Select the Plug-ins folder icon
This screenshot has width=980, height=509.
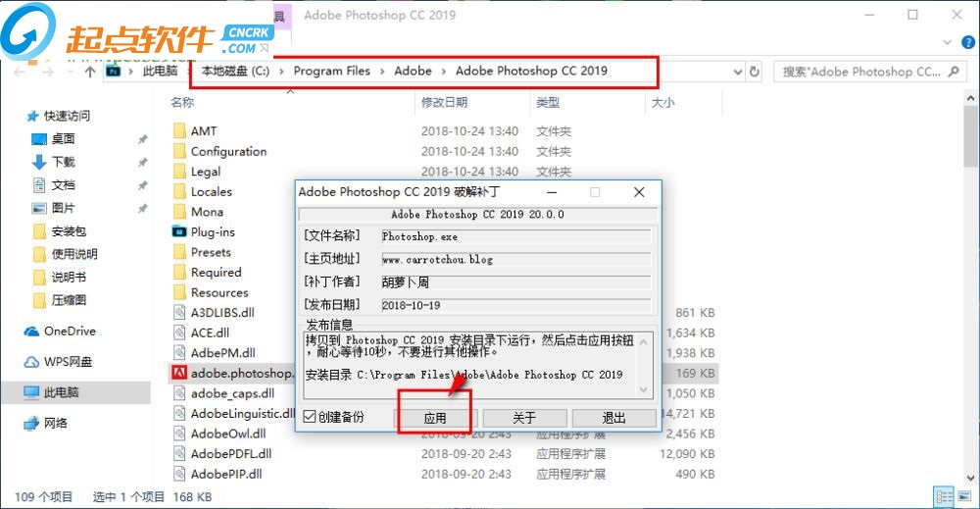coord(179,232)
